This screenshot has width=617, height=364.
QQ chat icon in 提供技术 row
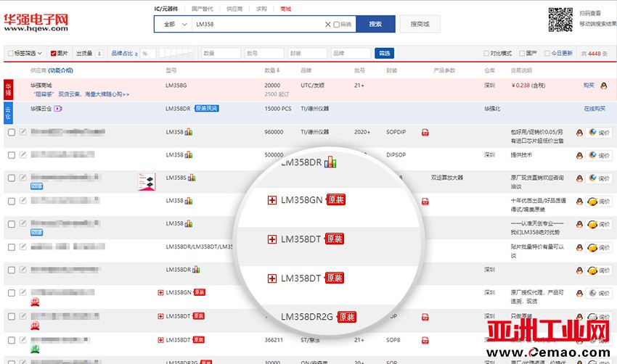point(579,156)
